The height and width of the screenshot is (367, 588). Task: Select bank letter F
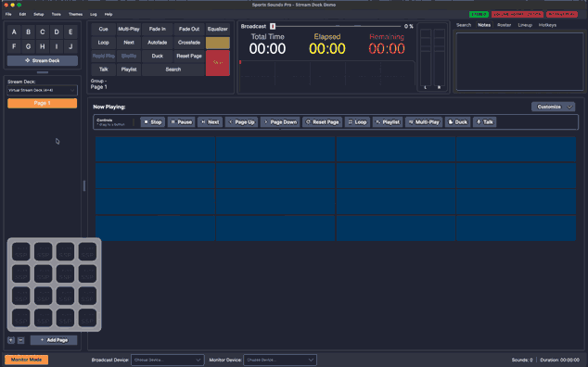pos(14,46)
